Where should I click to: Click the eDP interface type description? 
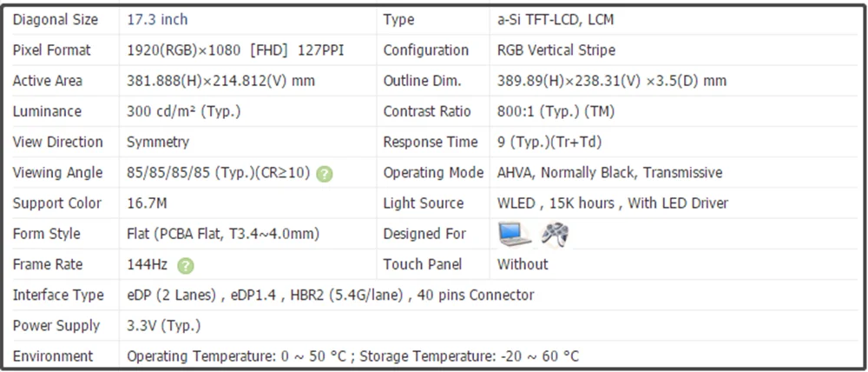pyautogui.click(x=331, y=296)
